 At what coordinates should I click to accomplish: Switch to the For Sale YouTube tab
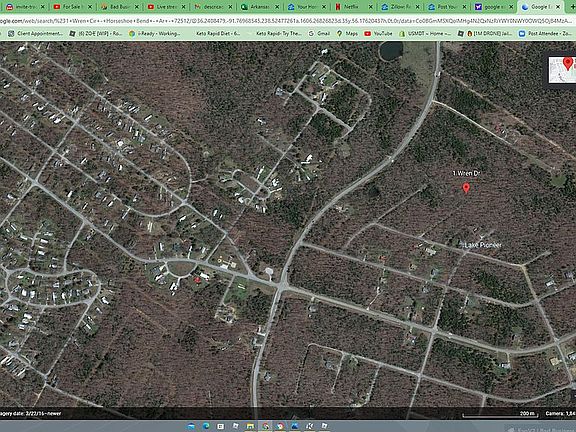(73, 7)
